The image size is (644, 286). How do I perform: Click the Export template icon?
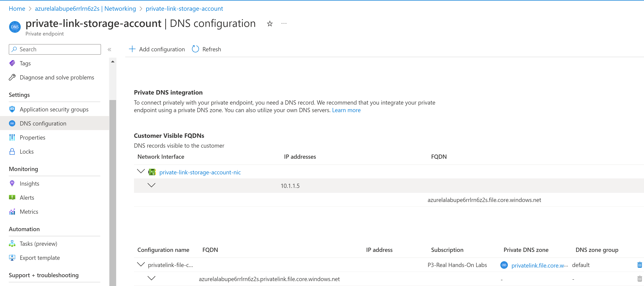pos(12,258)
